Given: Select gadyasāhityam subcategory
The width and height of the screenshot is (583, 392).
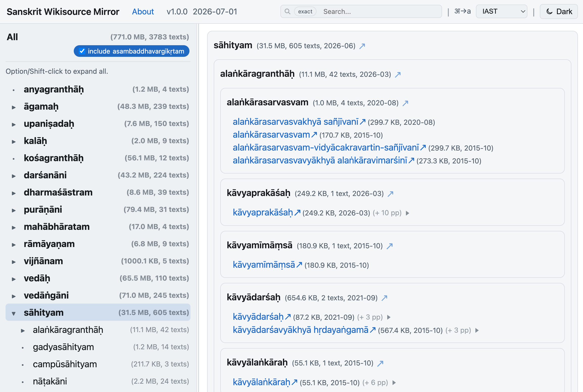Looking at the screenshot, I should pos(63,347).
